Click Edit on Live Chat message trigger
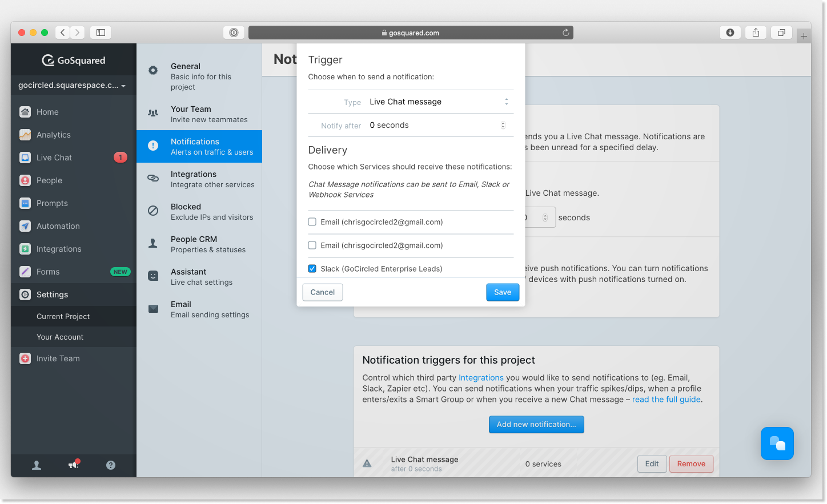This screenshot has height=504, width=827. point(652,463)
